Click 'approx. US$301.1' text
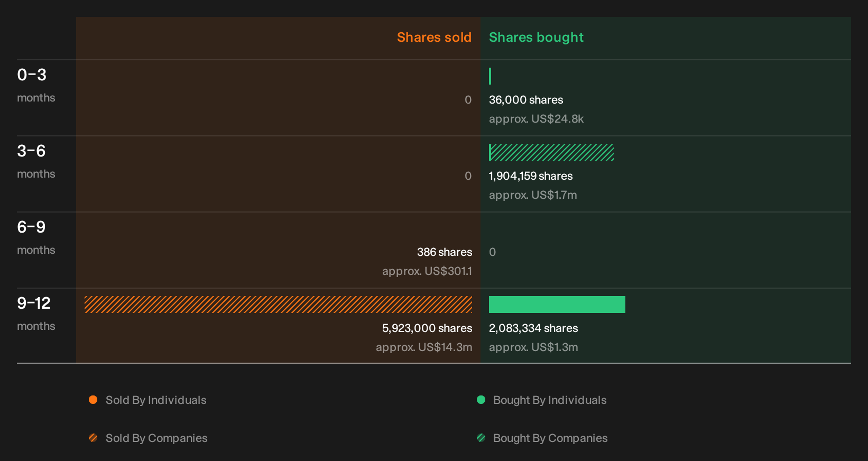 pos(427,271)
